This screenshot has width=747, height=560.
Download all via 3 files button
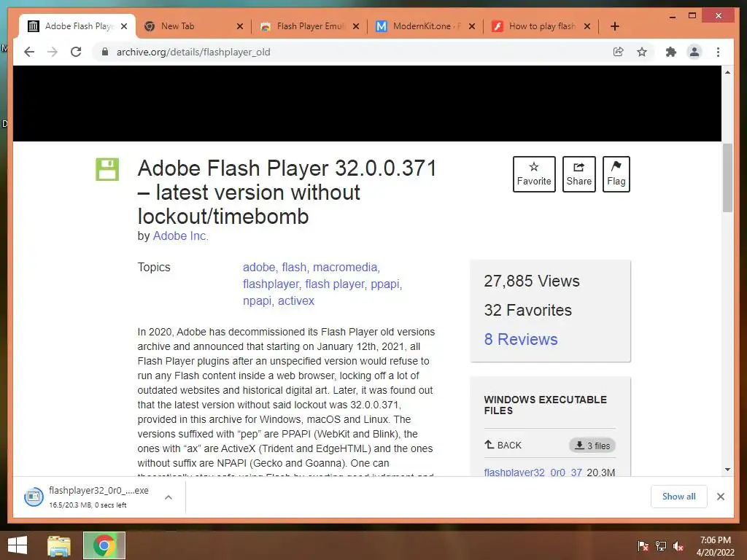pos(592,446)
